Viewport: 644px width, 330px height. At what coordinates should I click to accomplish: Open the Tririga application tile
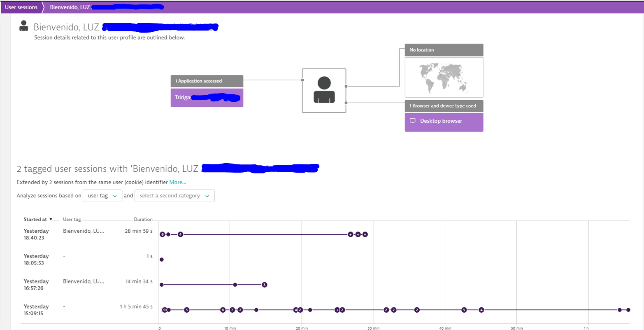tap(207, 98)
